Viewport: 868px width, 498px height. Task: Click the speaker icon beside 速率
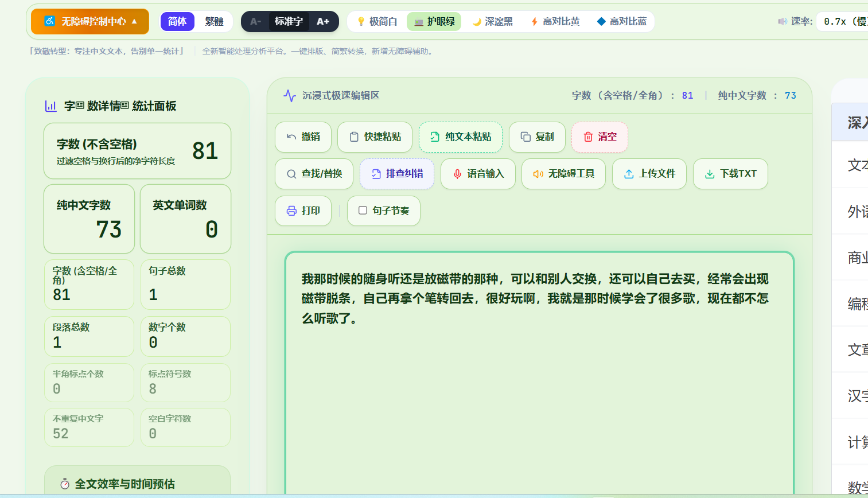point(783,21)
